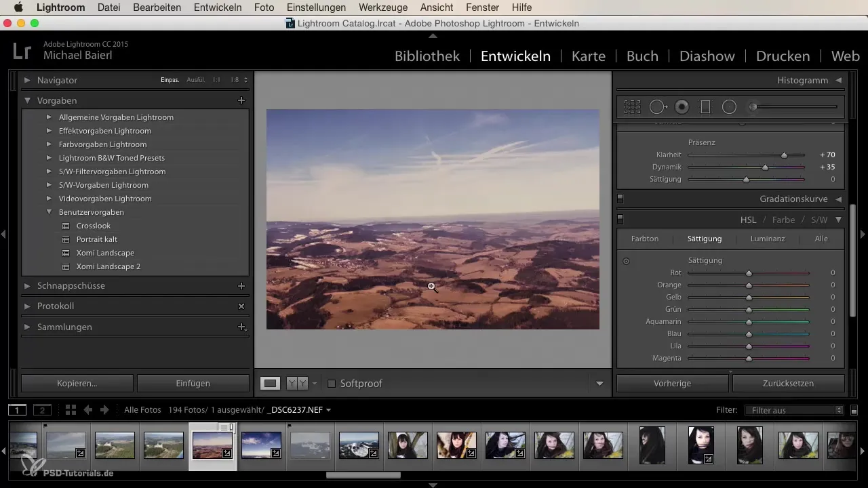Click the Vorherige button
Screen dimensions: 868x488
coord(672,384)
